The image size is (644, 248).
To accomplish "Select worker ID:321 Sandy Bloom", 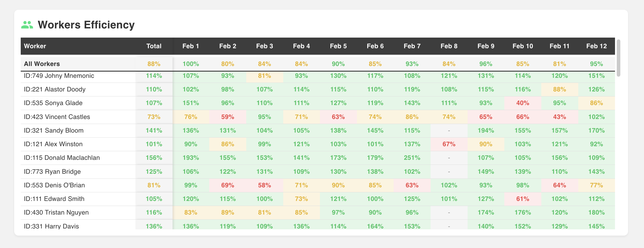I will [x=54, y=131].
